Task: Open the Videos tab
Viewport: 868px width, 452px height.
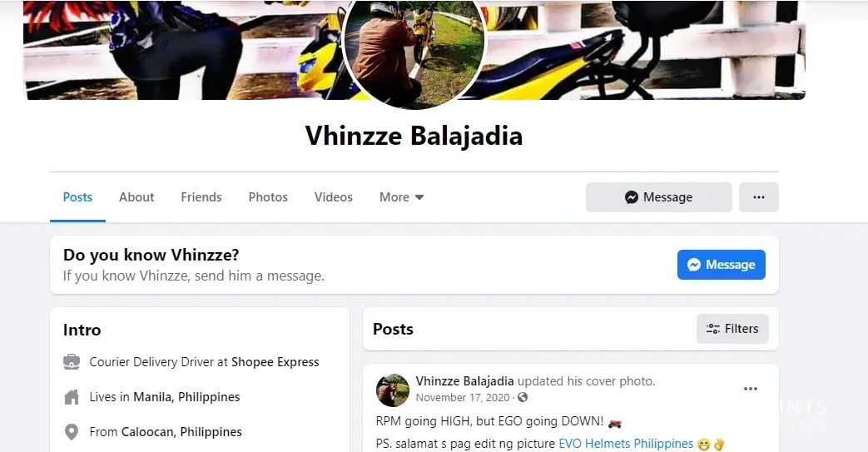Action: 333,197
